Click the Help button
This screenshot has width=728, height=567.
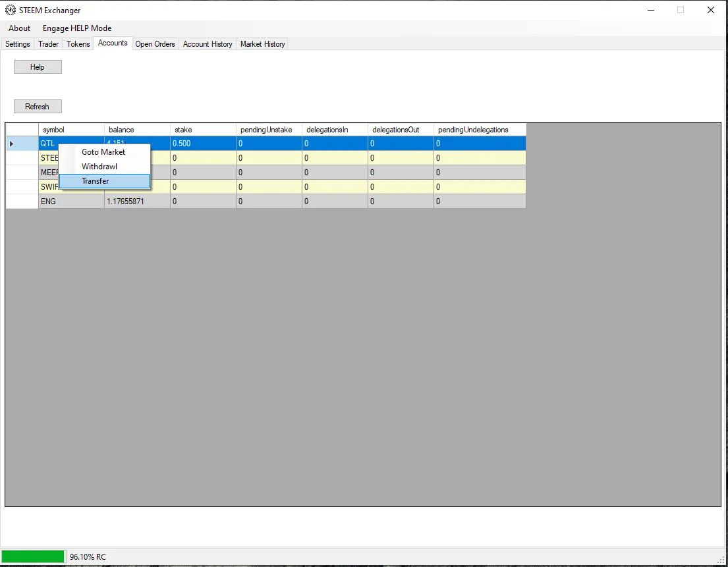38,67
